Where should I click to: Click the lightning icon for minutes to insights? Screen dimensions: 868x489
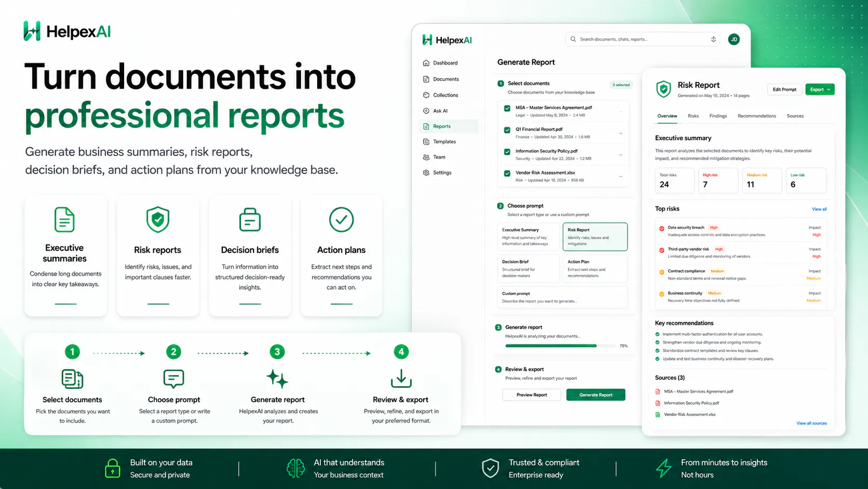(663, 468)
